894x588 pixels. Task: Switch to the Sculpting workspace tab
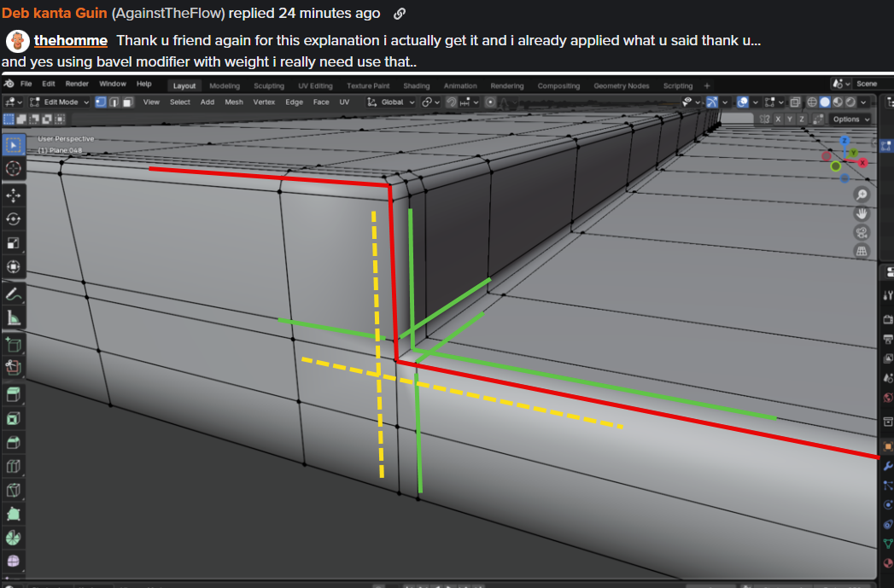click(x=269, y=85)
